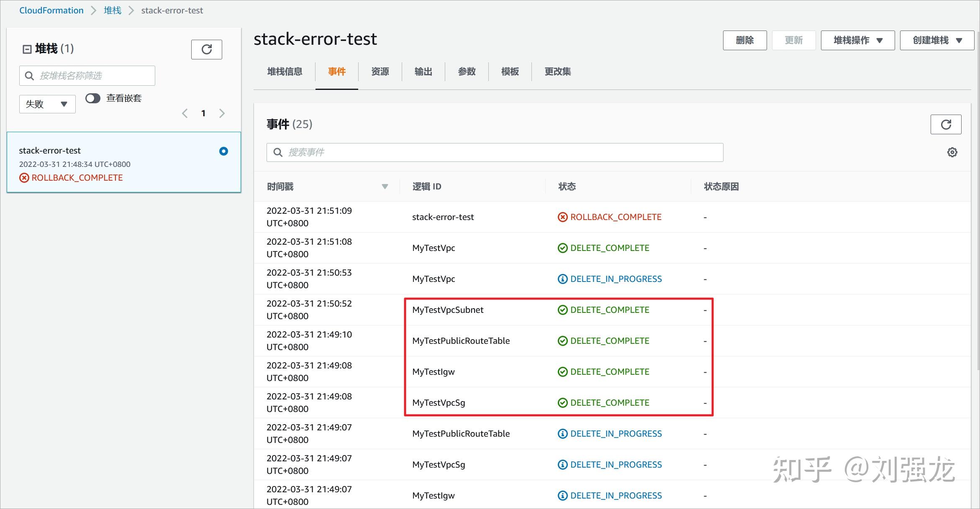Image resolution: width=980 pixels, height=509 pixels.
Task: Enable the 查看嵌套 nested stacks toggle
Action: coord(92,98)
